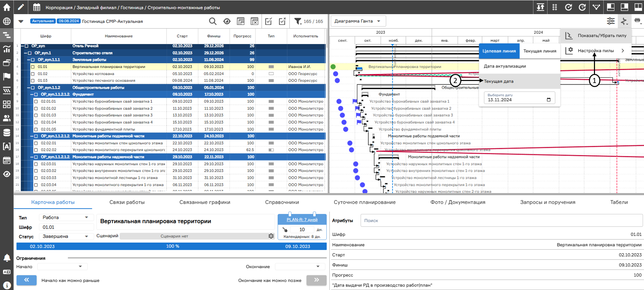Click the filter funnel icon
The image size is (644, 290).
coord(298,21)
